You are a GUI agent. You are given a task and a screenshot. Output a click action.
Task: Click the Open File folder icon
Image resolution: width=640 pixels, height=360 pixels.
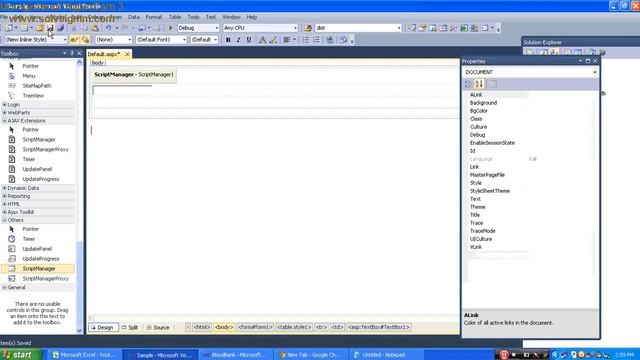[x=40, y=28]
